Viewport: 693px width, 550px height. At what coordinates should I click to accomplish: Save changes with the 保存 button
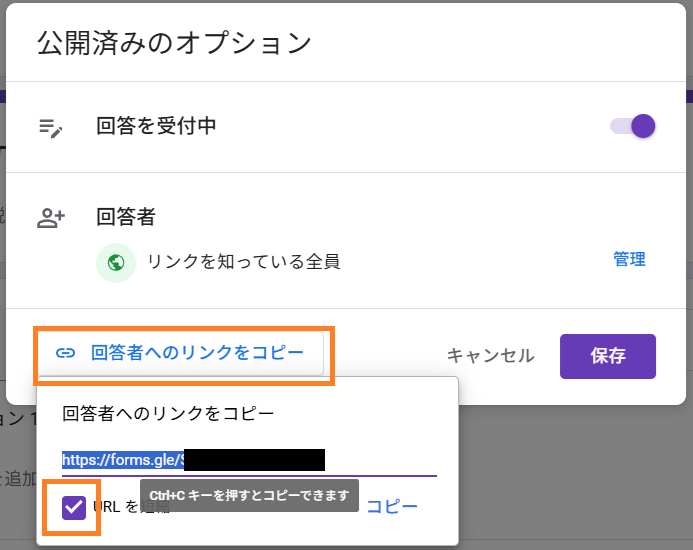(x=608, y=356)
